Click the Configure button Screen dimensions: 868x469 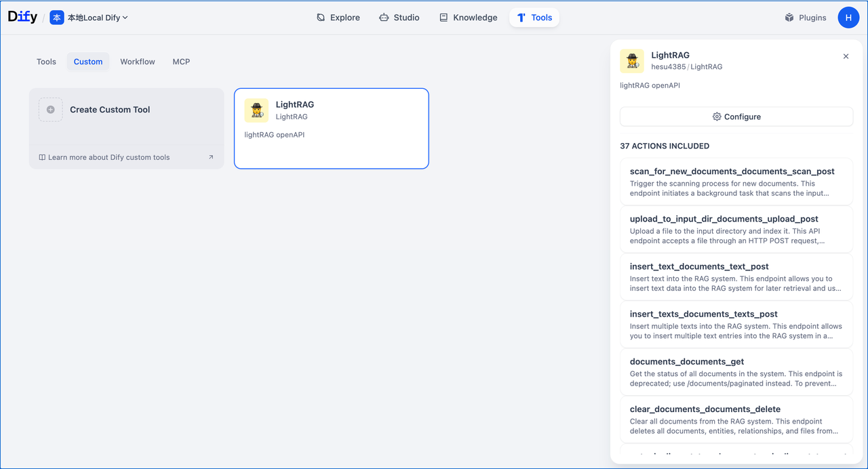(736, 117)
